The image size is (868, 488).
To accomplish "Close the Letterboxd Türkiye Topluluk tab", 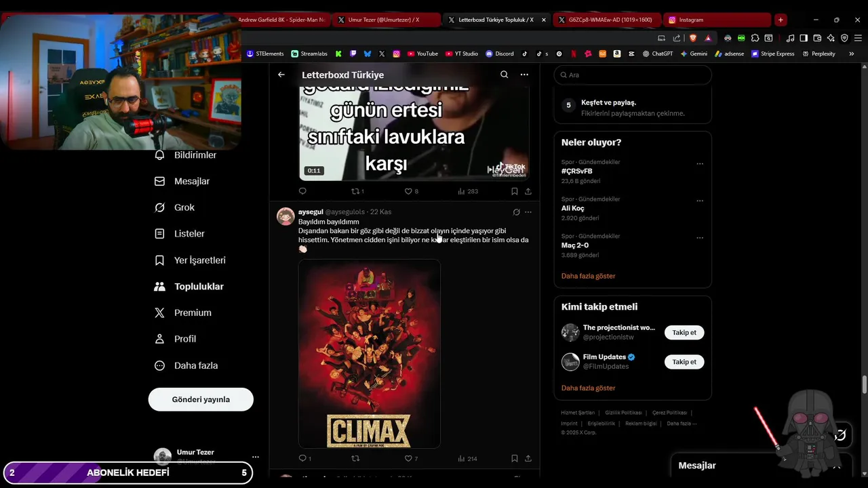I will (x=543, y=20).
